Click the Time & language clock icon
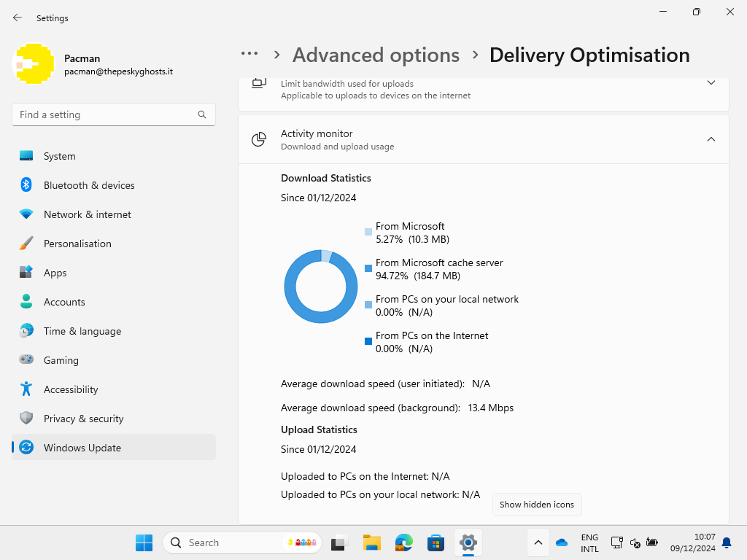Viewport: 747px width, 560px height. pos(26,331)
